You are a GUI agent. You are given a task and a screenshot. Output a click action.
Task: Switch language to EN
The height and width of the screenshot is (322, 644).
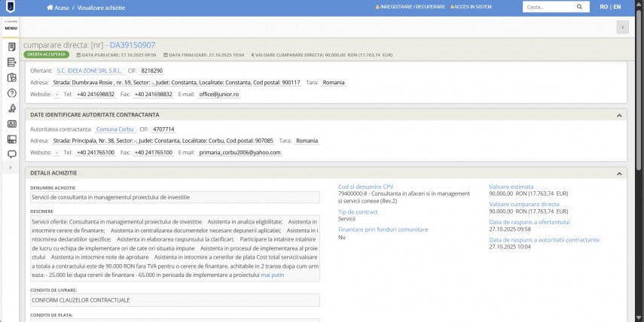coord(617,8)
